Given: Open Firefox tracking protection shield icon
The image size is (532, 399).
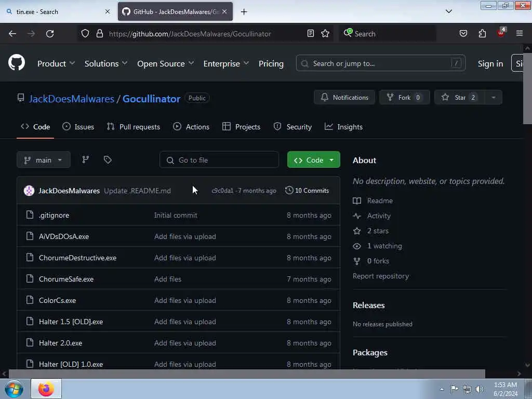Looking at the screenshot, I should pyautogui.click(x=85, y=33).
